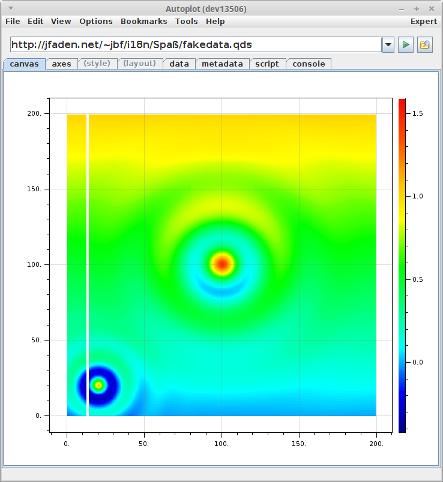Image resolution: width=443 pixels, height=482 pixels.
Task: Open the File menu
Action: click(x=13, y=21)
